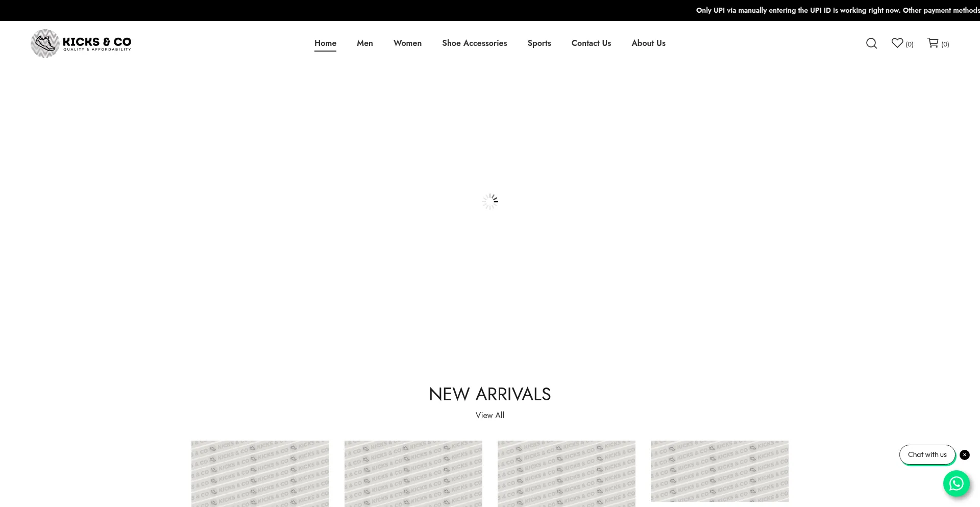The image size is (980, 507).
Task: Click View All under New Arrivals
Action: coord(490,415)
